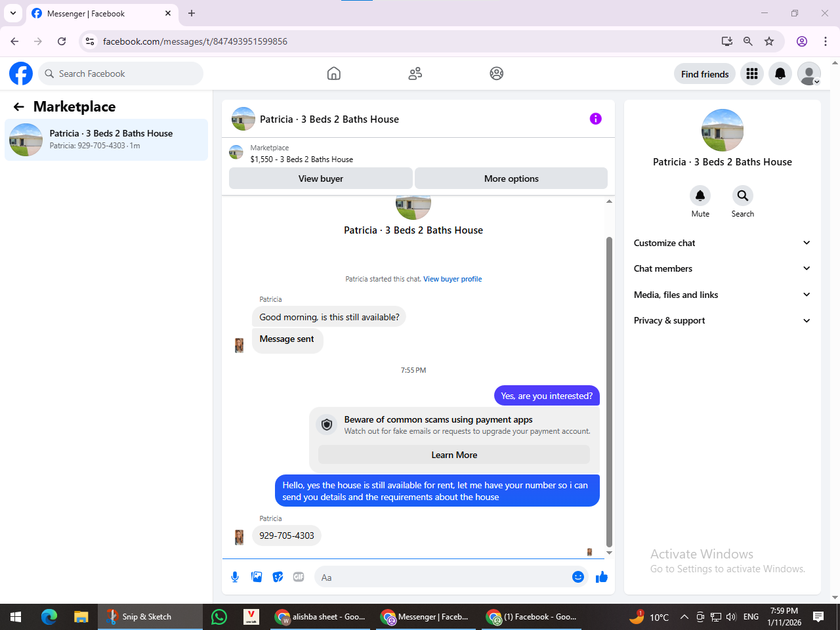Viewport: 840px width, 630px height.
Task: Open the browser zoom magnifier icon
Action: 748,41
